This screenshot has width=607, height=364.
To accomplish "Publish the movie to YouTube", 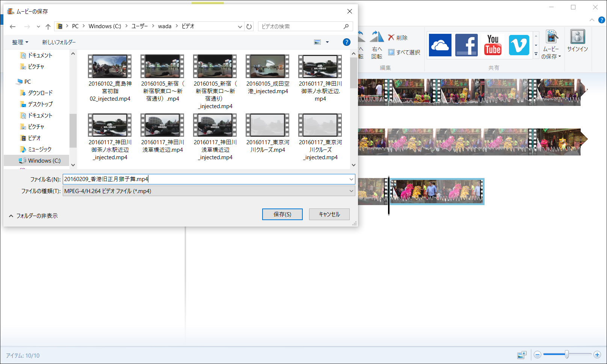I will (492, 45).
